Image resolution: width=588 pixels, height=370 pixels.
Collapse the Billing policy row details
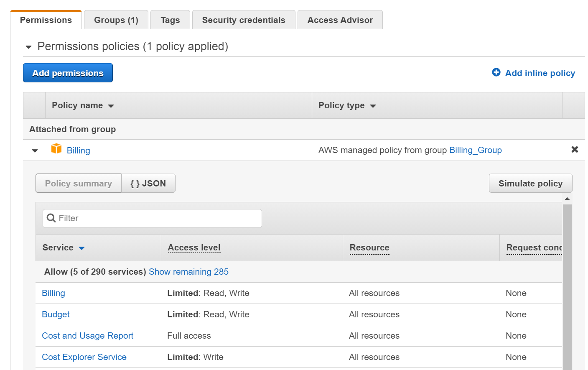pos(35,151)
